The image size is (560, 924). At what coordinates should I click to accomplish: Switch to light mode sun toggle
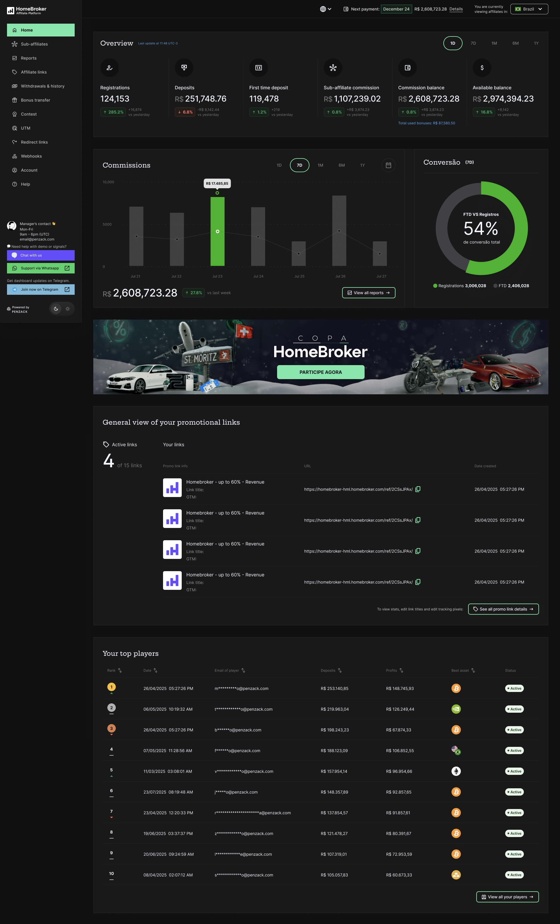click(x=68, y=308)
